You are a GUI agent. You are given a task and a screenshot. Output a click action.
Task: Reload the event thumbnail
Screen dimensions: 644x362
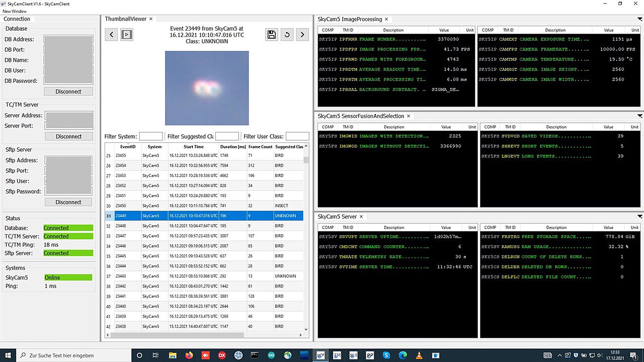(287, 34)
